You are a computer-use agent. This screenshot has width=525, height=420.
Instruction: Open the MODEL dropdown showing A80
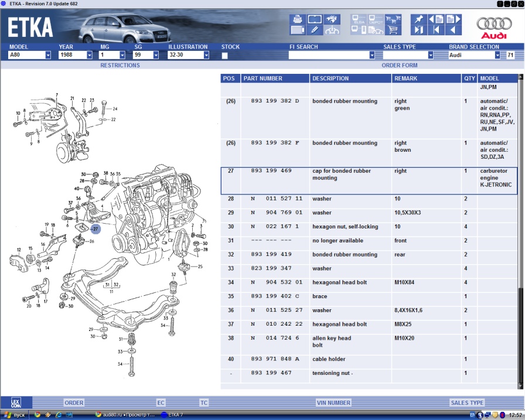click(48, 55)
